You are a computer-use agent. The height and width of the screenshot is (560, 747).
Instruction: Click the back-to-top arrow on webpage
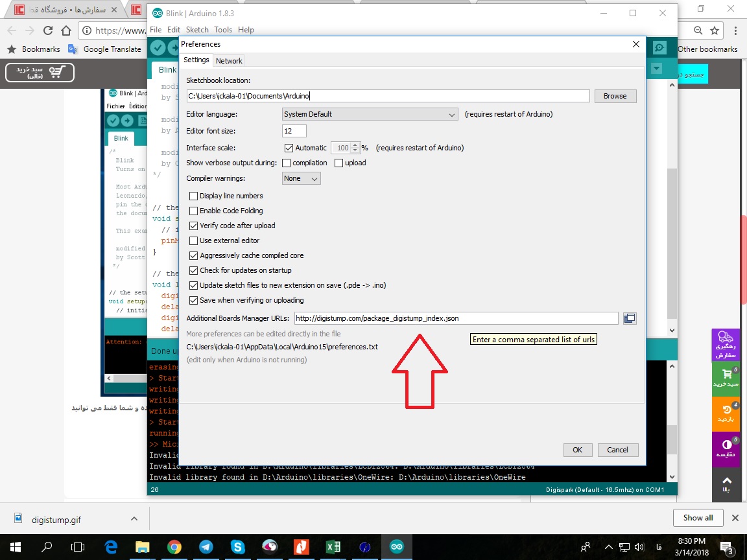(726, 484)
